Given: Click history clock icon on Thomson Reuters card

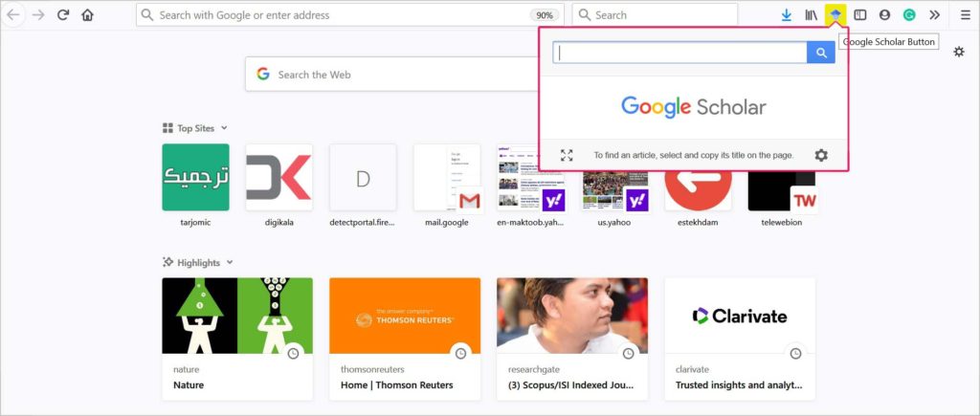Looking at the screenshot, I should coord(460,354).
